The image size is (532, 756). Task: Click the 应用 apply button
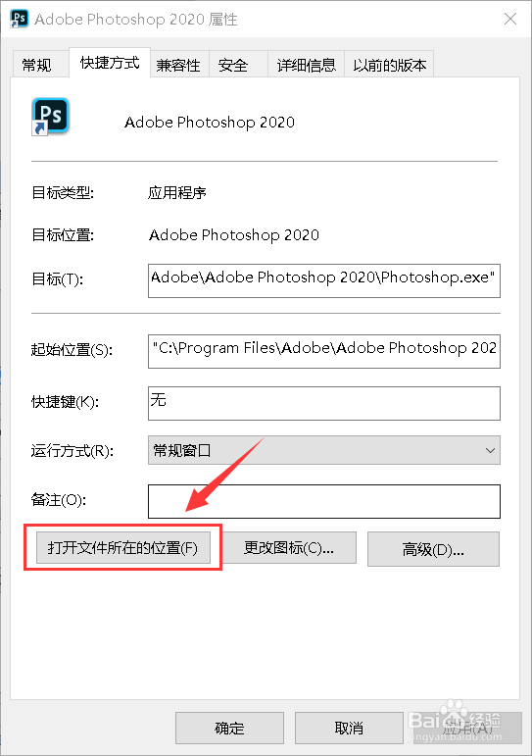468,728
